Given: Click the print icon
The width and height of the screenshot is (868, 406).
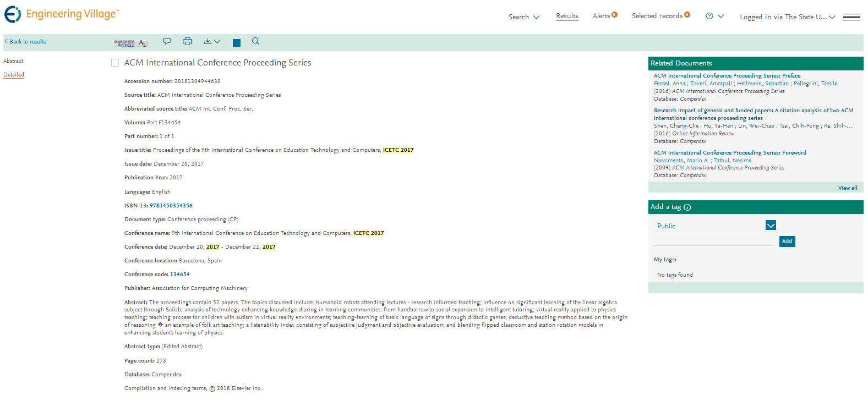Looking at the screenshot, I should [187, 41].
